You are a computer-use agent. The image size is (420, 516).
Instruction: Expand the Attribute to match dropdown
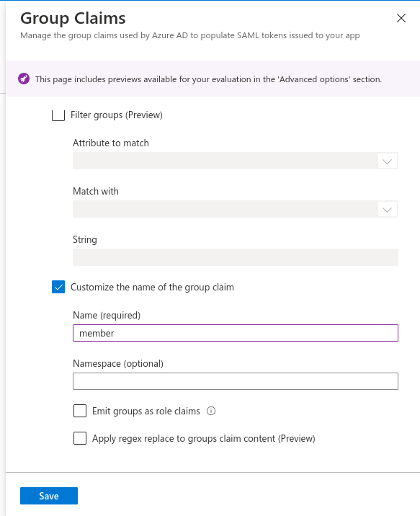coord(236,161)
